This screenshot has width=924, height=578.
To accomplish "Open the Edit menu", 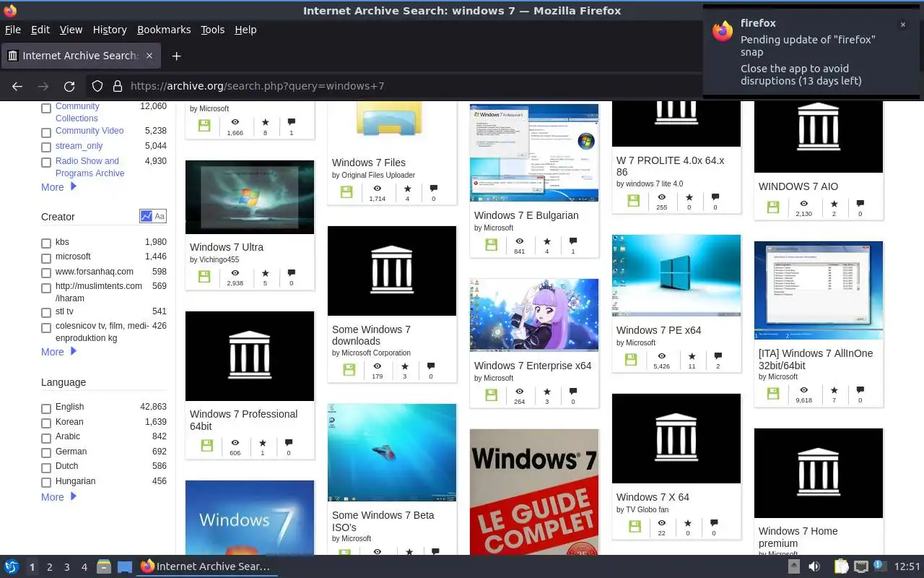I will coord(40,30).
